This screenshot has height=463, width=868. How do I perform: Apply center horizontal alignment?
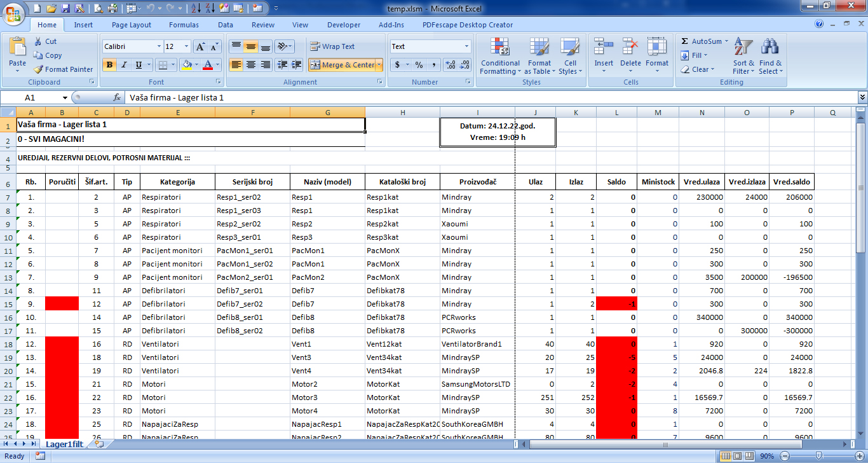click(x=251, y=65)
